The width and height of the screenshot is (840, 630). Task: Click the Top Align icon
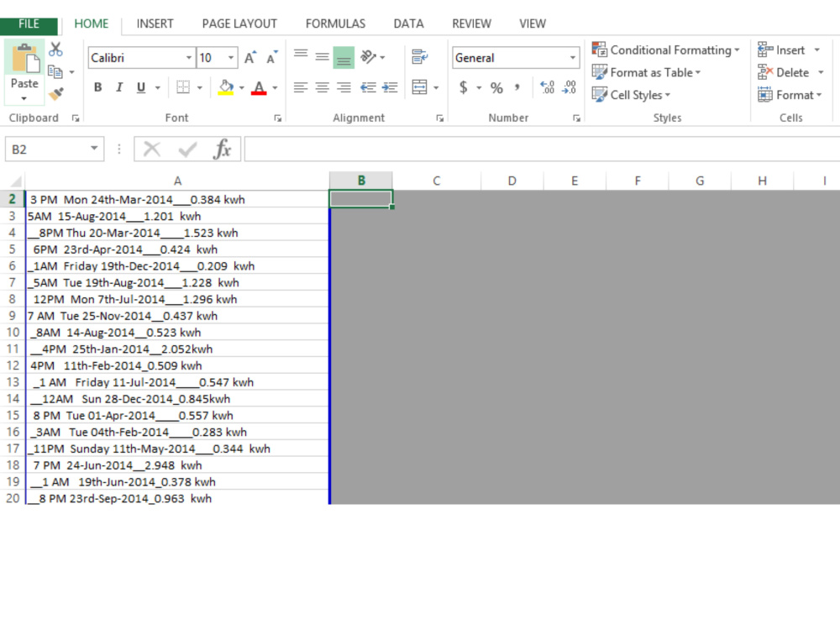coord(301,55)
